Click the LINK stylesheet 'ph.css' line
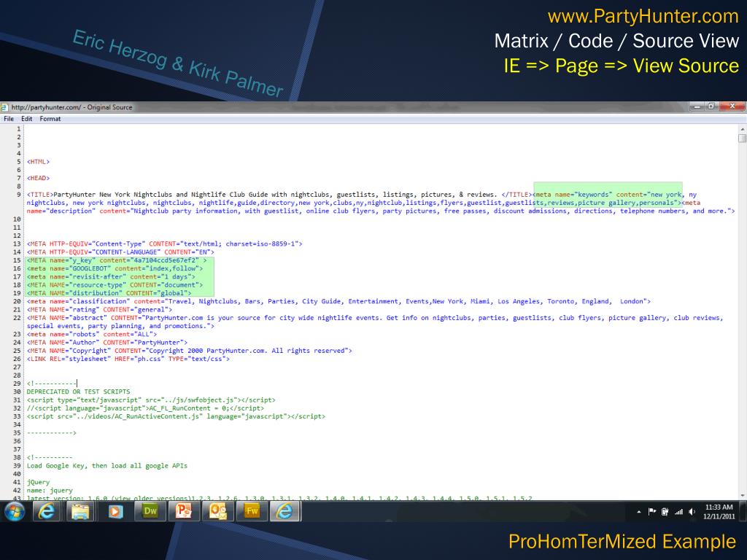The width and height of the screenshot is (747, 560). (x=128, y=359)
